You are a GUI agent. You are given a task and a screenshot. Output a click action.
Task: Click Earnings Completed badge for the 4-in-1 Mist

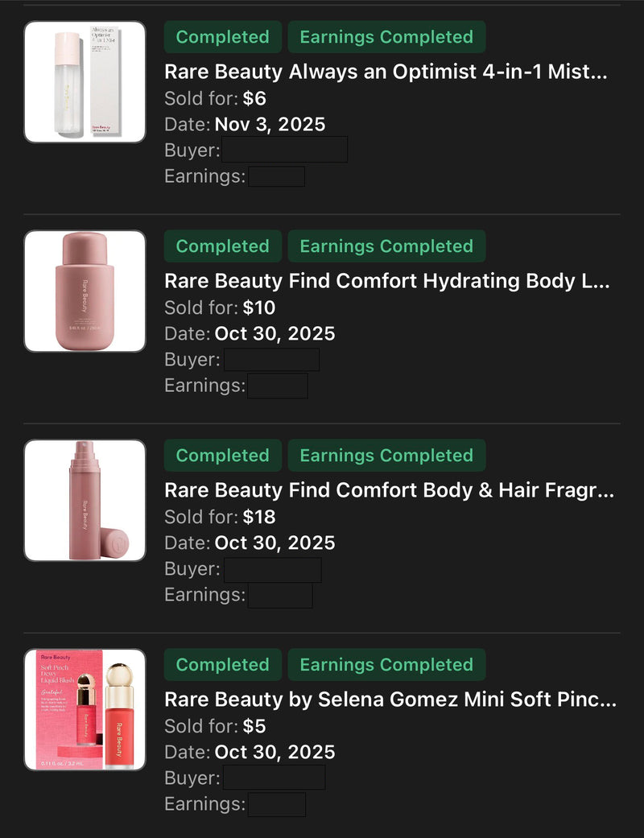[x=386, y=37]
